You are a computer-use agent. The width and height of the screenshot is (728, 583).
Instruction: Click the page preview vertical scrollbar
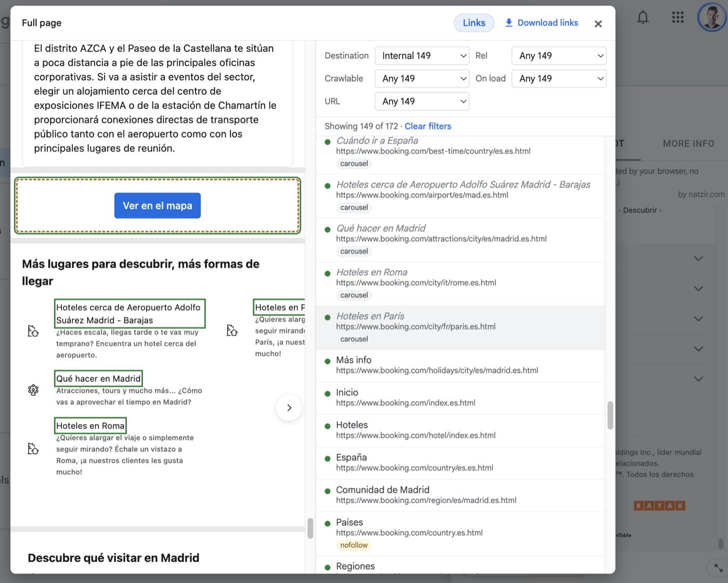click(x=310, y=528)
